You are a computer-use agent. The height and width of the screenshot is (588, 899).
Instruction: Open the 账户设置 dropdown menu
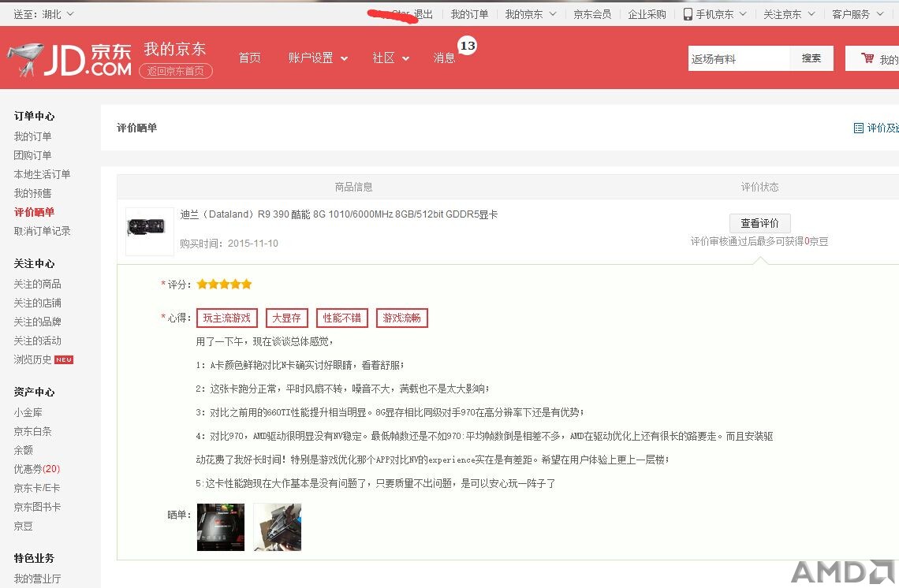[319, 58]
